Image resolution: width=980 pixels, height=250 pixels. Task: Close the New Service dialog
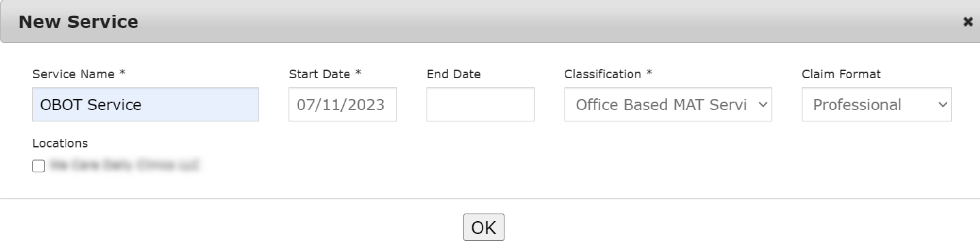coord(968,22)
